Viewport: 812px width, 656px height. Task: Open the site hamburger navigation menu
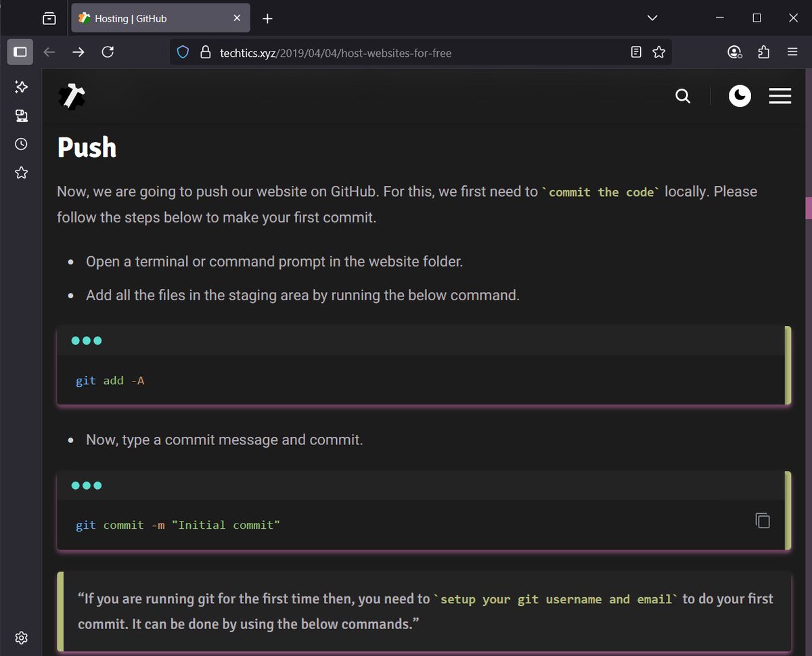(x=780, y=96)
